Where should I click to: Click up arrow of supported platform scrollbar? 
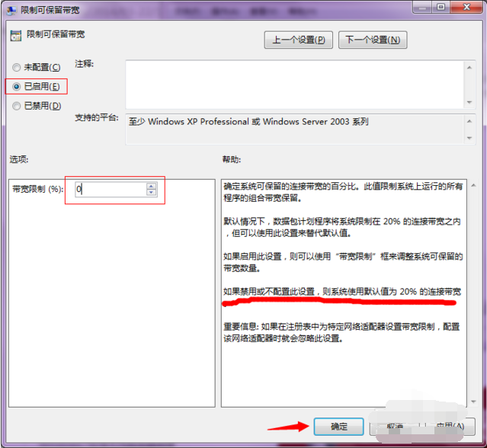pyautogui.click(x=469, y=121)
